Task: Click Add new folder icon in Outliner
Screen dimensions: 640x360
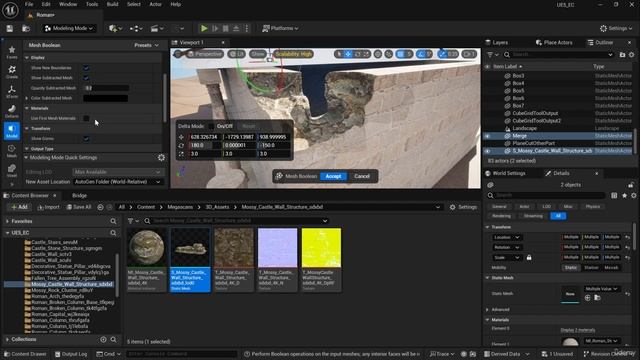Action: 622,54
